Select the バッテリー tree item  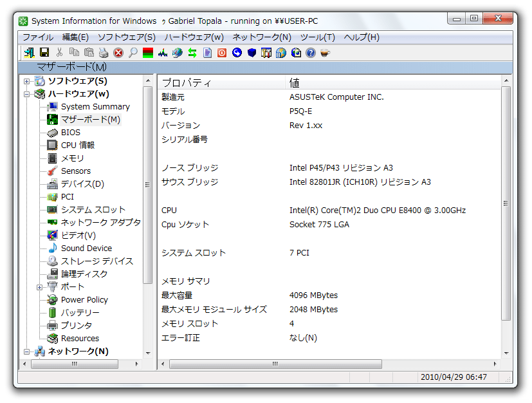(x=80, y=313)
